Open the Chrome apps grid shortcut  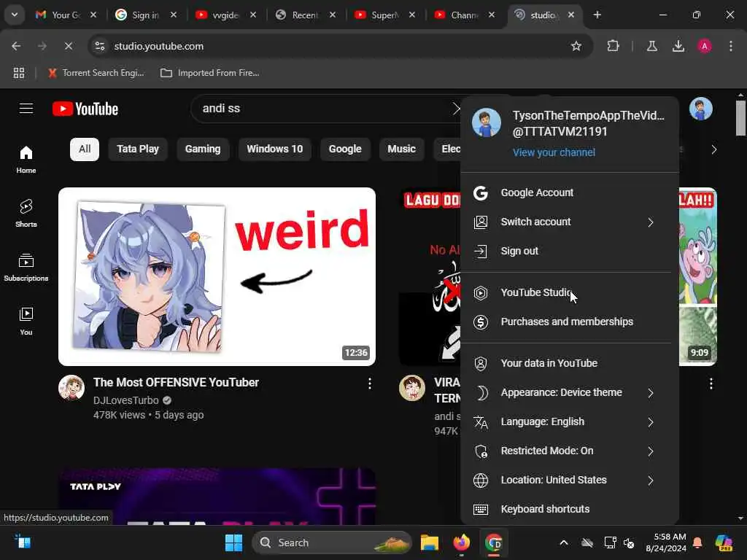[x=19, y=73]
